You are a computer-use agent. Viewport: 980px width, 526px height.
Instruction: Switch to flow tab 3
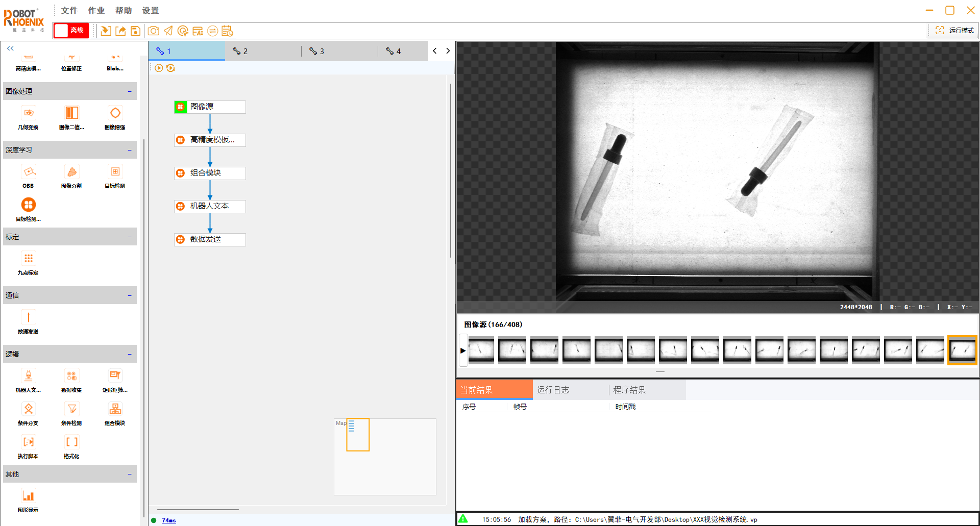coord(340,51)
